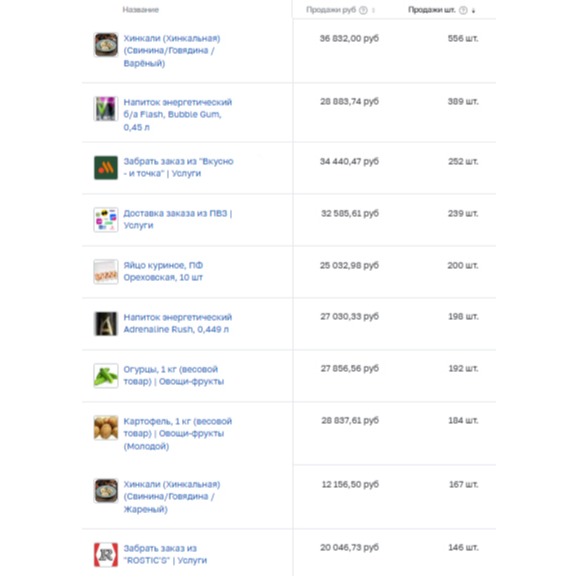The width and height of the screenshot is (577, 577).
Task: Click the Название column header
Action: pyautogui.click(x=141, y=10)
